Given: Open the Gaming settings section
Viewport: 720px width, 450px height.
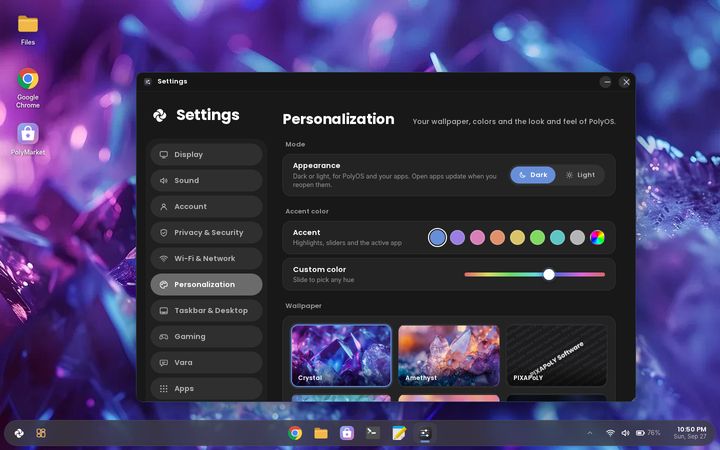Looking at the screenshot, I should (x=206, y=337).
